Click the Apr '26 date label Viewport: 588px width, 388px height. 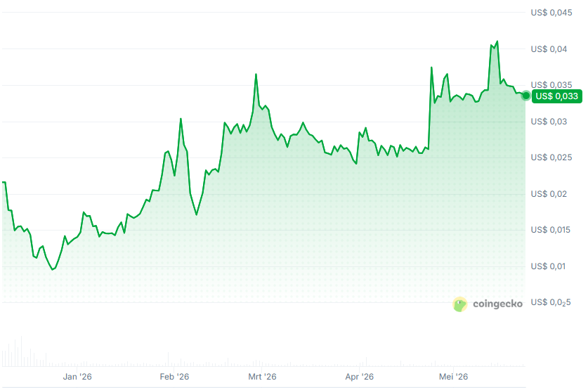tap(359, 377)
